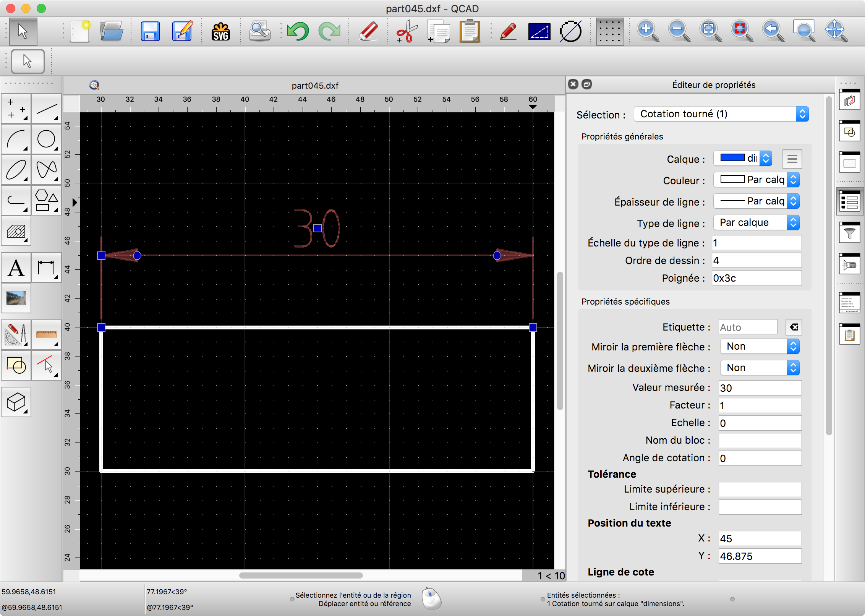
Task: Open the Sélection dropdown Cotation tourné
Action: click(721, 114)
